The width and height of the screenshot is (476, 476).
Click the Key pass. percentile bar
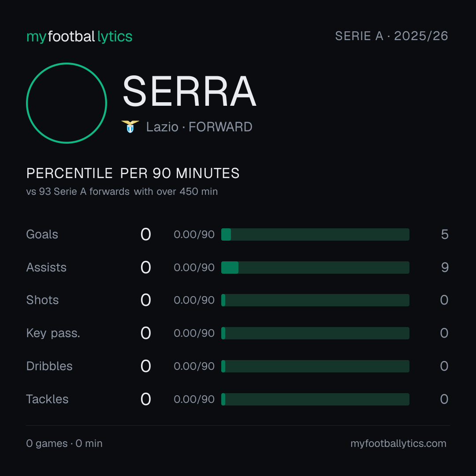(315, 333)
